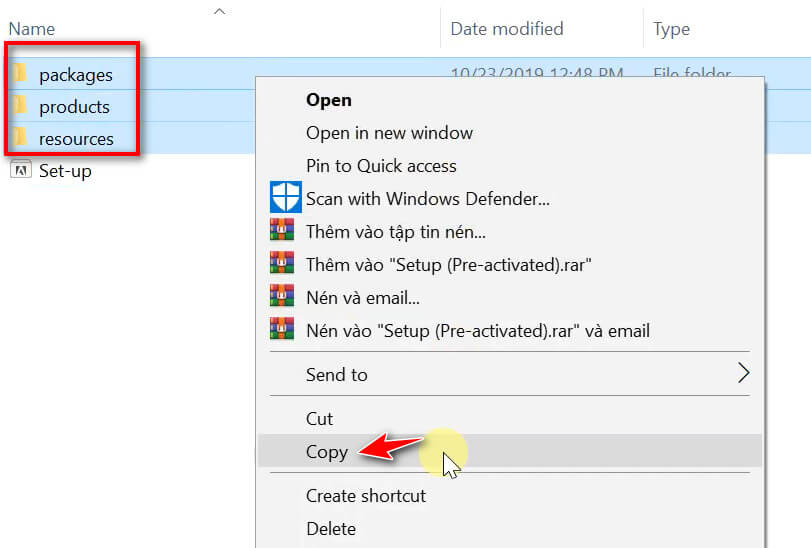Click the Windows Defender shield icon
The image size is (811, 548).
click(286, 197)
